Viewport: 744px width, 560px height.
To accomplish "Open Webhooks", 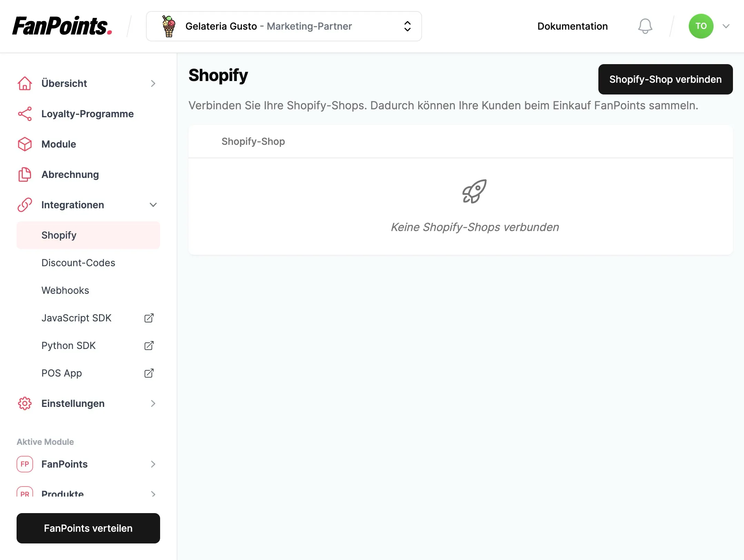I will (65, 290).
